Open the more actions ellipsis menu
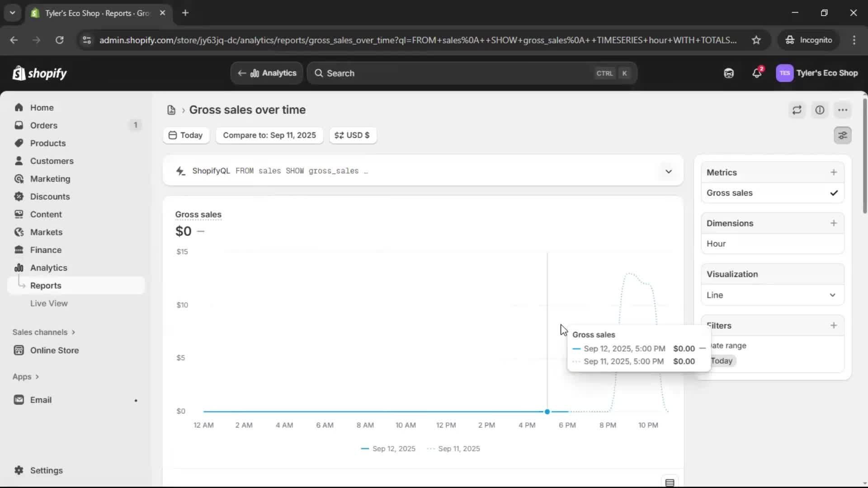The width and height of the screenshot is (868, 488). click(x=843, y=110)
